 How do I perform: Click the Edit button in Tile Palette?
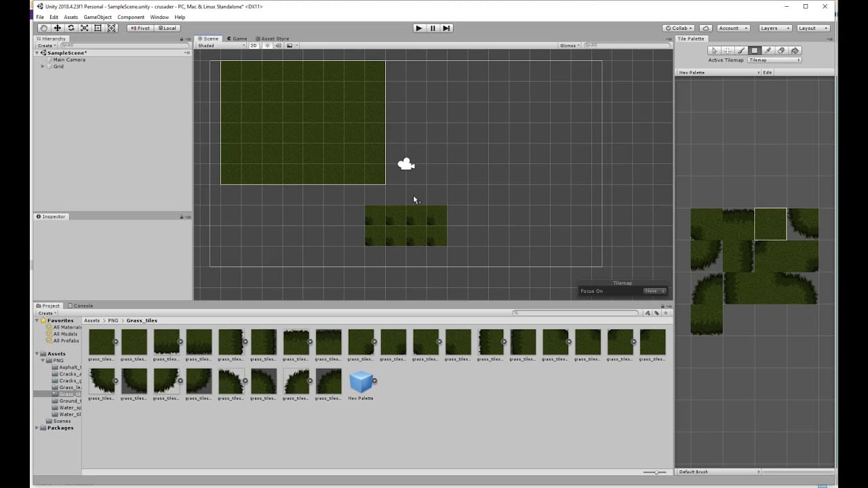767,72
